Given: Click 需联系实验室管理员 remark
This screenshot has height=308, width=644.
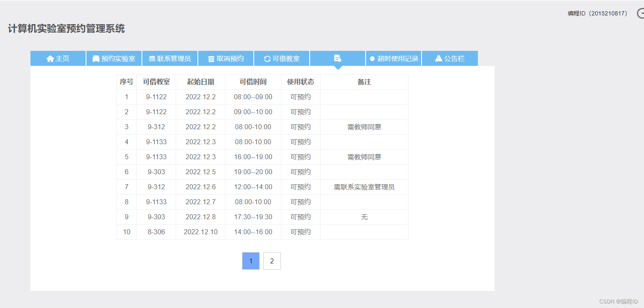Looking at the screenshot, I should click(364, 187).
